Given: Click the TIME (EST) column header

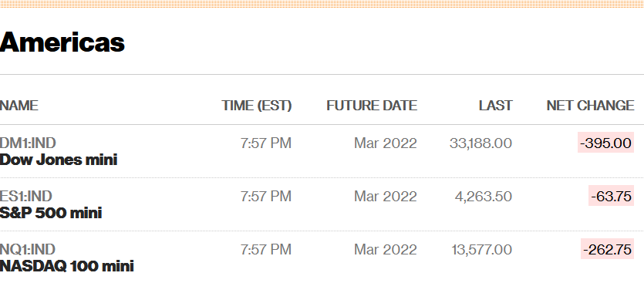Looking at the screenshot, I should tap(257, 106).
